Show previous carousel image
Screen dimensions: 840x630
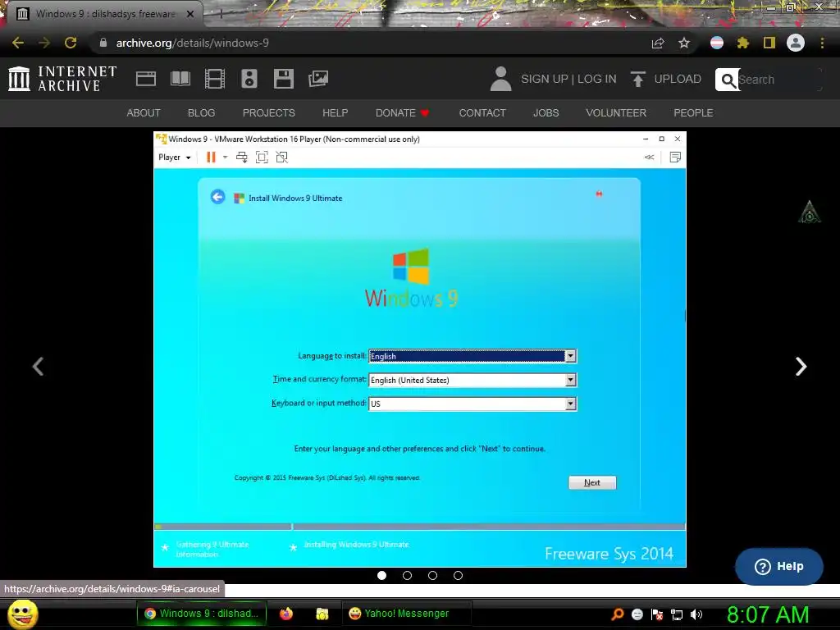[x=38, y=367]
